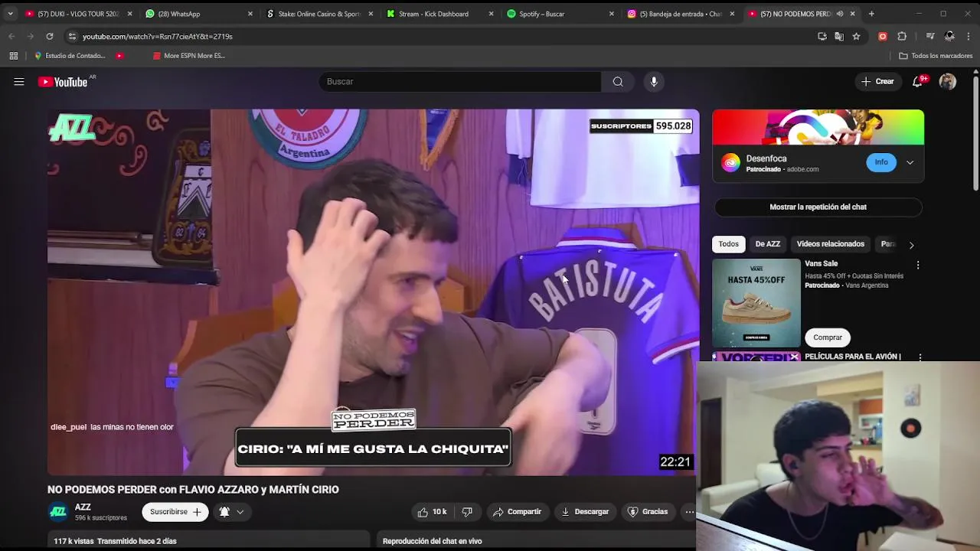Screen dimensions: 980x551
Task: Click the search magnifier button
Action: pyautogui.click(x=618, y=82)
